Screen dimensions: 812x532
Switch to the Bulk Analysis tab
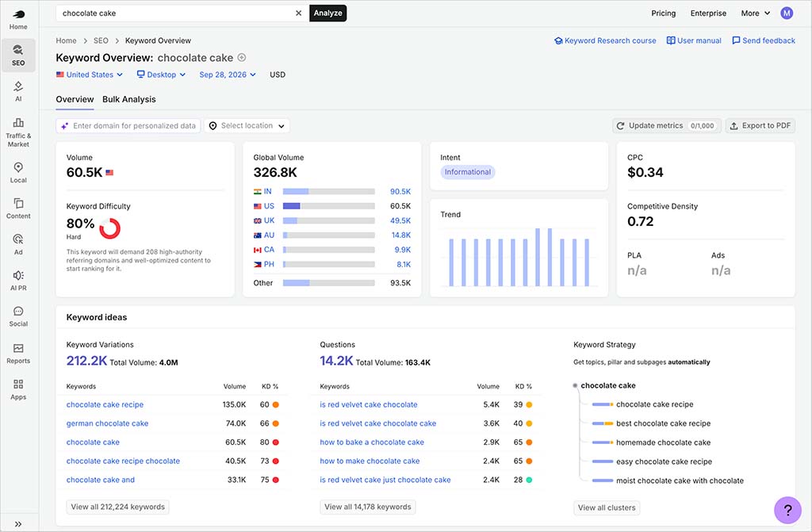(129, 99)
